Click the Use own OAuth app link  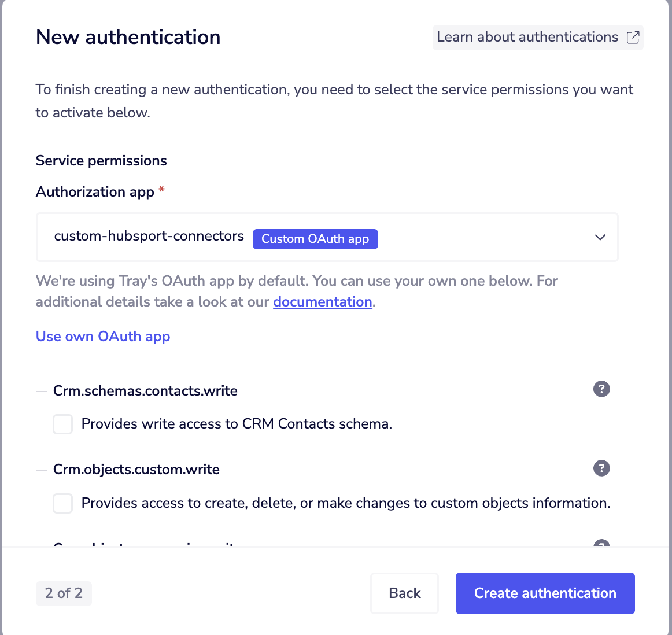103,336
